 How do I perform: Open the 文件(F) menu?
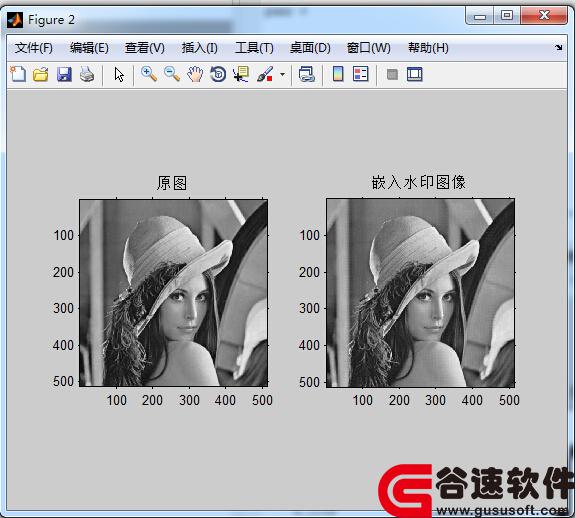pos(34,48)
